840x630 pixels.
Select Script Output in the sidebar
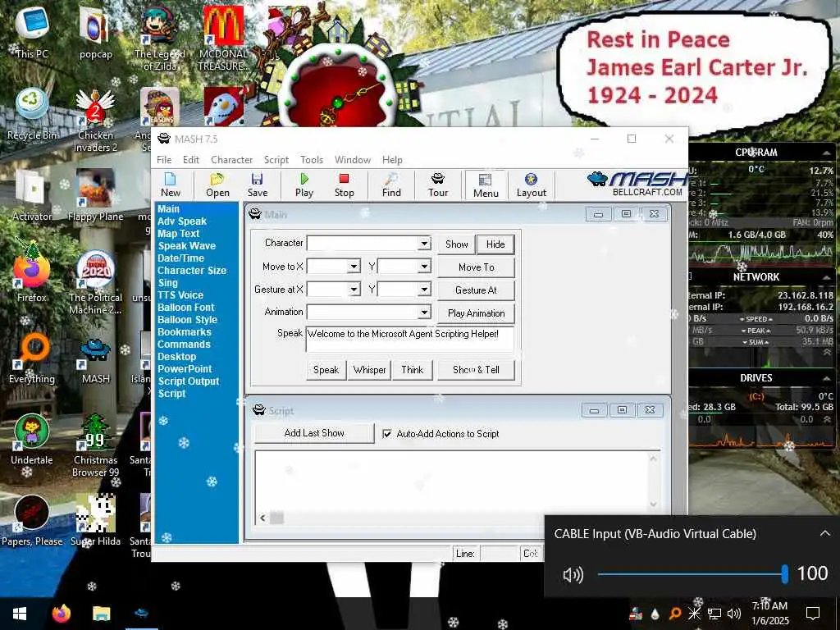189,381
